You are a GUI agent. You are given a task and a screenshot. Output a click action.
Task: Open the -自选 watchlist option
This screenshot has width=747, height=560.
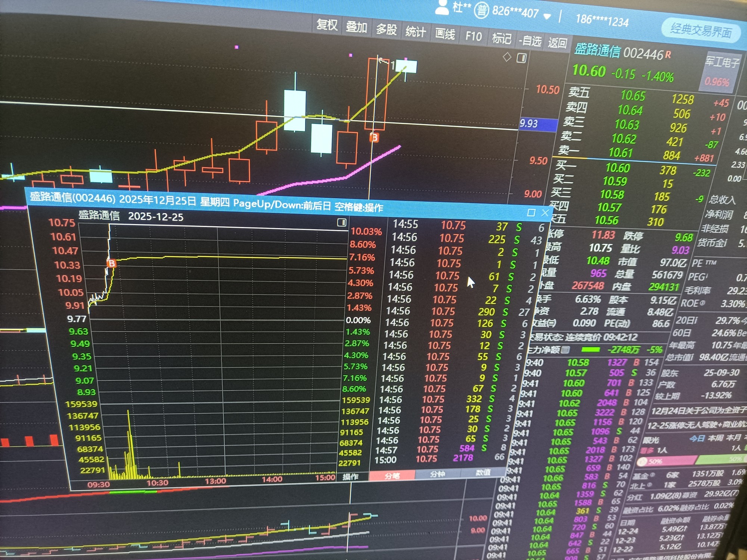[x=530, y=40]
